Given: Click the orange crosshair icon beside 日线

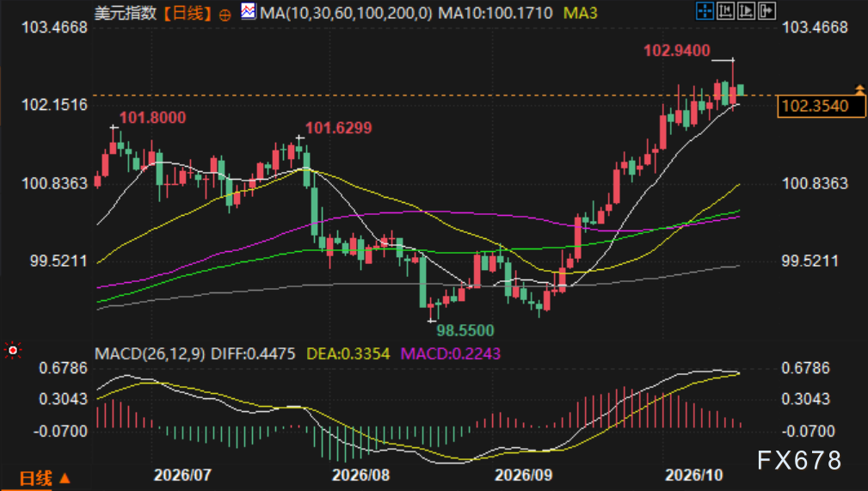Looking at the screenshot, I should coord(225,15).
